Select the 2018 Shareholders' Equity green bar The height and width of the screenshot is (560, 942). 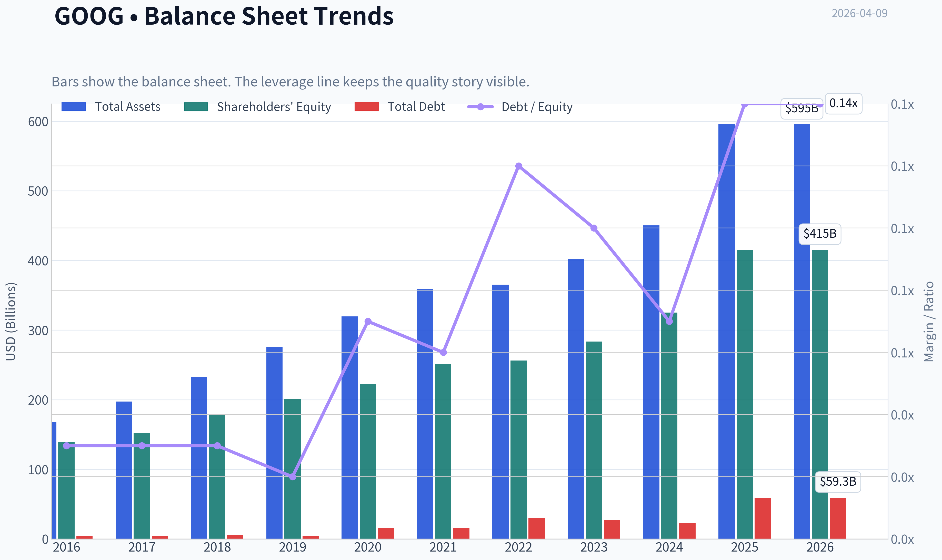(217, 477)
